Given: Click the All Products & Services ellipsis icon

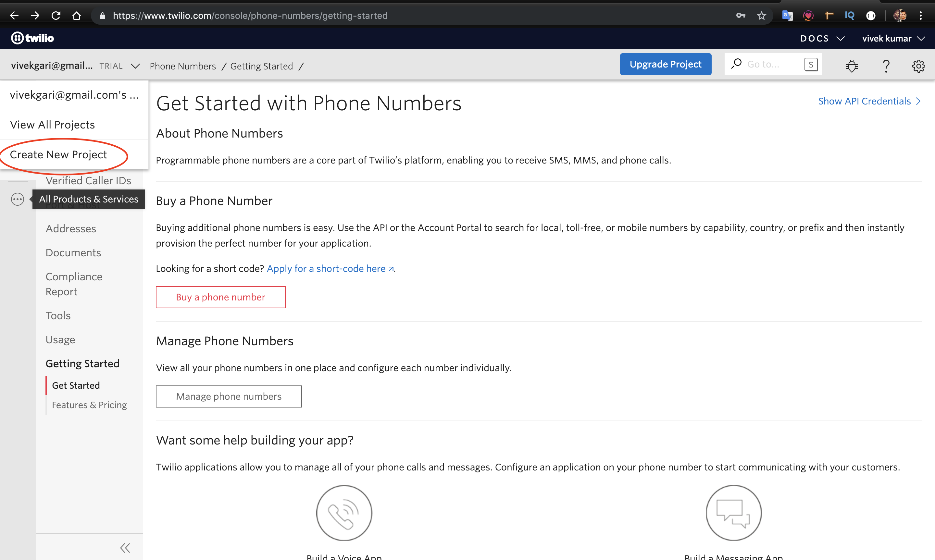Looking at the screenshot, I should point(17,199).
